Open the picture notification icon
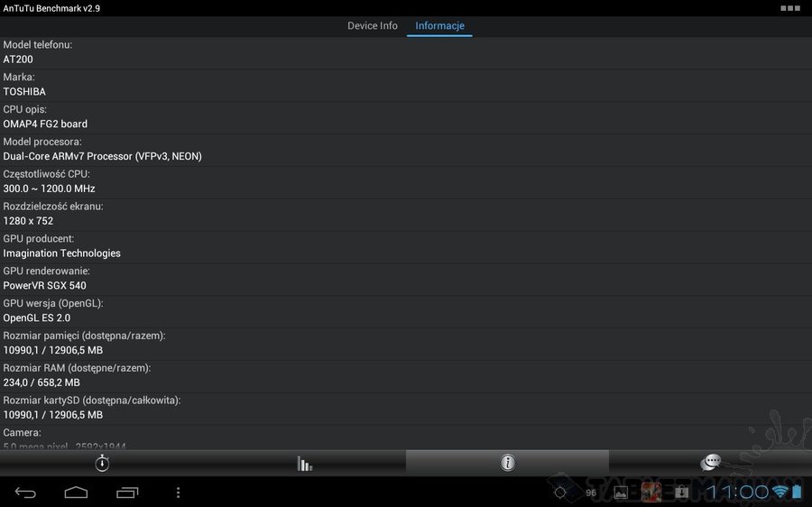Viewport: 812px width, 507px height. coord(621,493)
